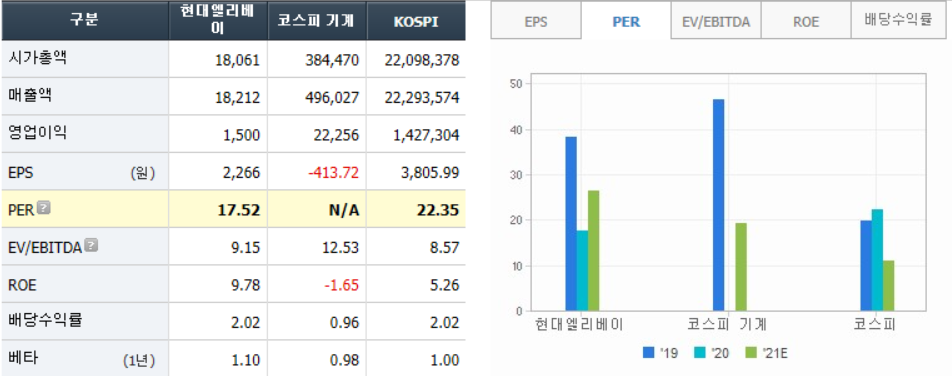Click 코스피 기계 '21E green bar
Viewport: 952px width, 376px height.
click(741, 267)
